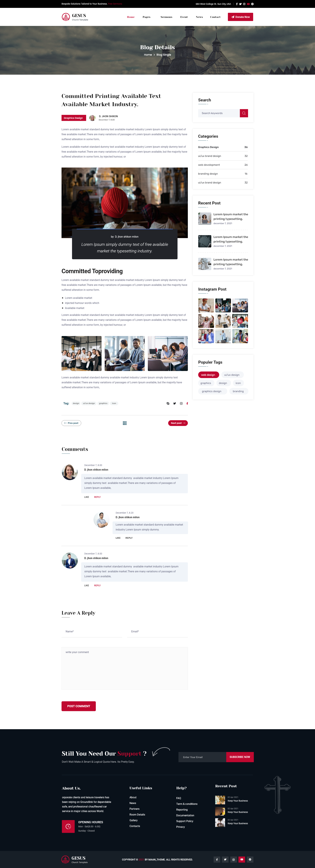The image size is (315, 868).
Task: Share post via Instagram icon below article
Action: click(x=181, y=403)
